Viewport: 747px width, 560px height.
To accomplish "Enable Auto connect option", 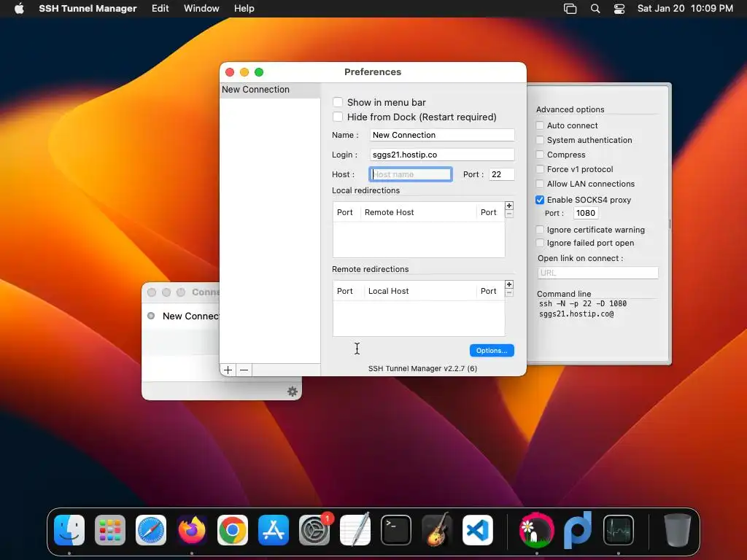I will pyautogui.click(x=540, y=125).
